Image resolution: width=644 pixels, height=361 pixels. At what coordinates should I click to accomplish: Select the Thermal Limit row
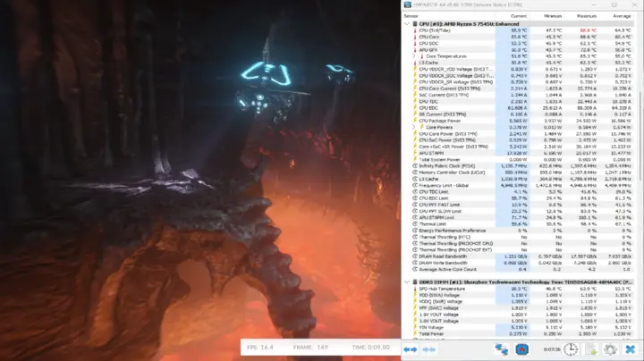pyautogui.click(x=518, y=224)
